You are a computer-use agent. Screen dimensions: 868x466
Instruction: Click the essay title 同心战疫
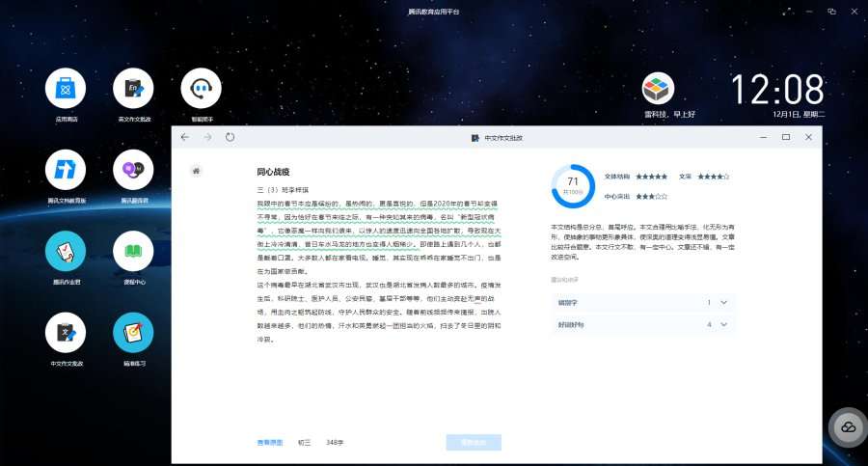coord(273,172)
